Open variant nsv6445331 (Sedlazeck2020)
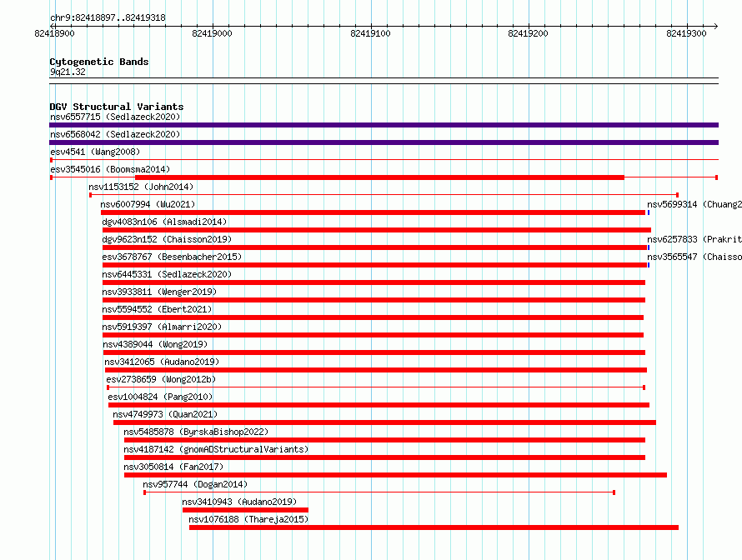This screenshot has width=742, height=560. tap(167, 274)
